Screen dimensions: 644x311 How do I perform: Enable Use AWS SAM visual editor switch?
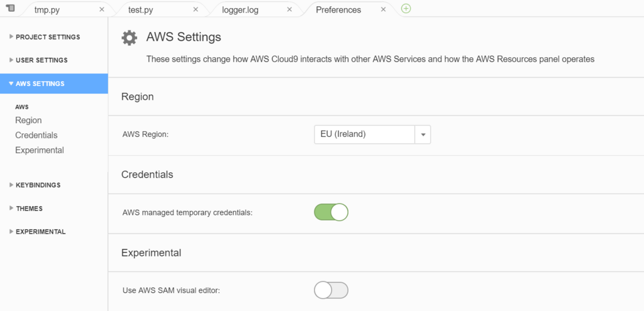331,290
